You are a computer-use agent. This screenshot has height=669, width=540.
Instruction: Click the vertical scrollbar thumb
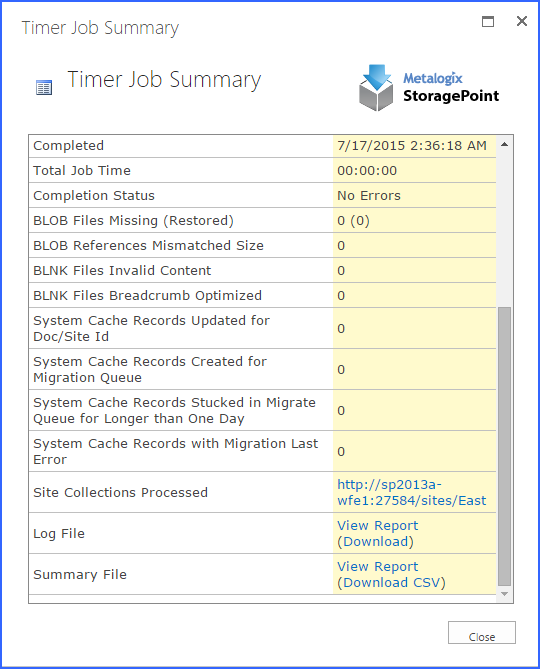(x=505, y=447)
